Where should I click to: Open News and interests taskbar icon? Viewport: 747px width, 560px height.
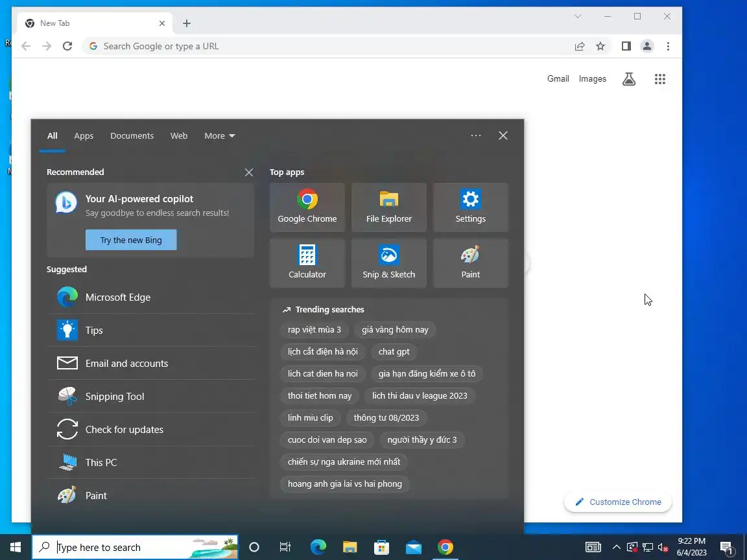593,547
